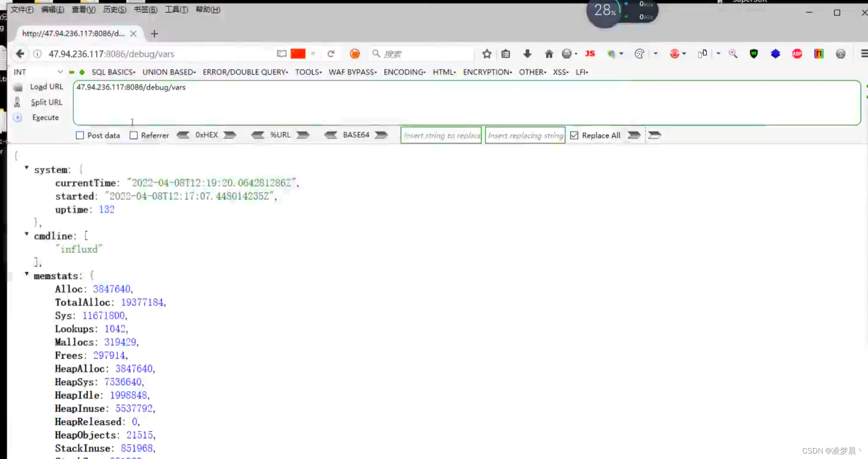Screen dimensions: 868x459
Task: Click the %URL decode arrow button
Action: (x=258, y=135)
